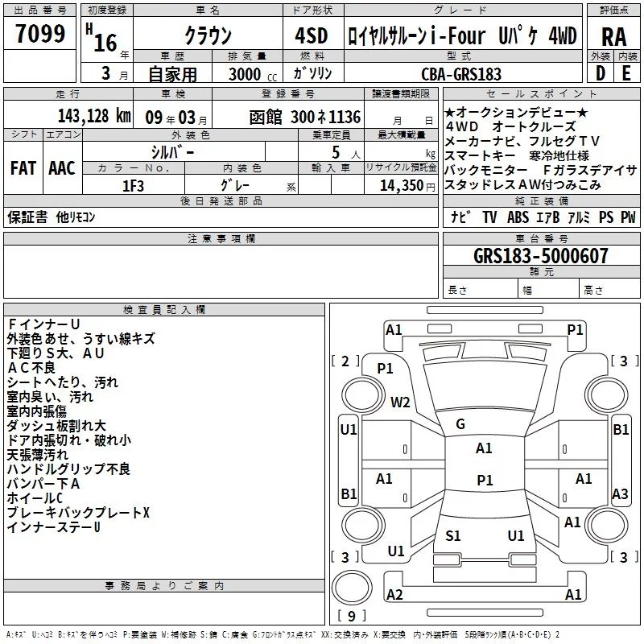
Task: Select the note シートへたり、汚れ
Action: click(63, 382)
